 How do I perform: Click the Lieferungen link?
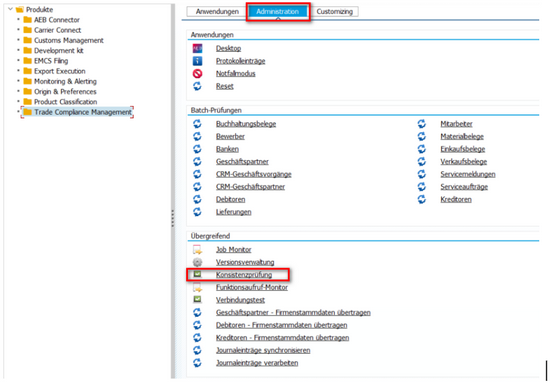coord(234,212)
